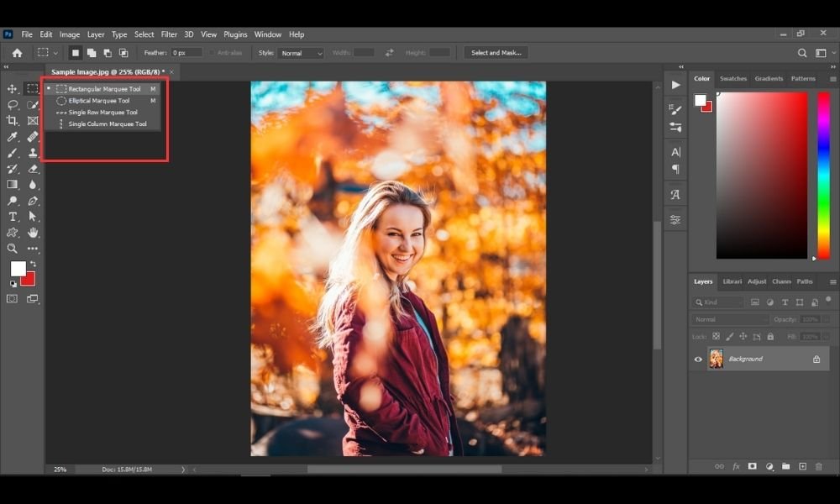This screenshot has height=504, width=840.
Task: Enable Add to selection mode
Action: pos(92,53)
